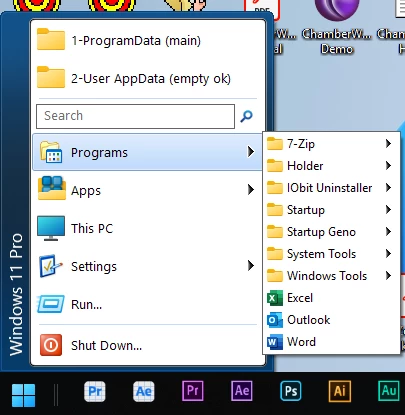
Task: Open the IObit Uninstaller folder
Action: tap(331, 188)
